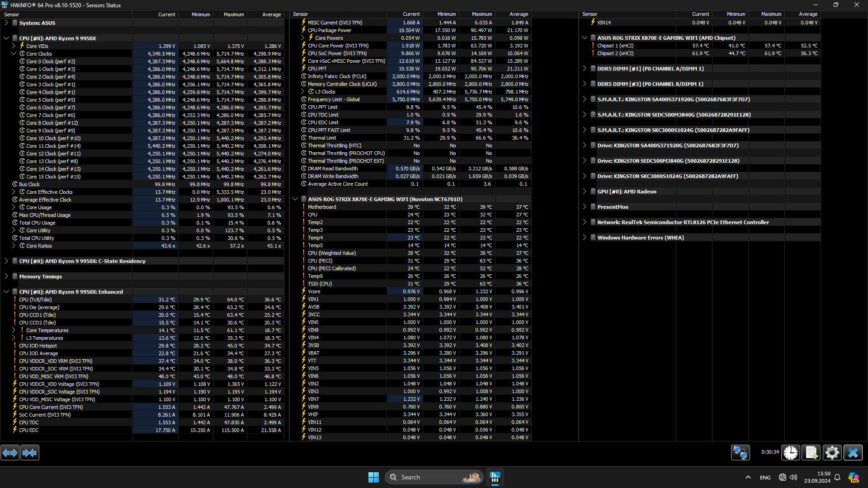Image resolution: width=868 pixels, height=488 pixels.
Task: Click the expand columns arrows button
Action: [10, 452]
